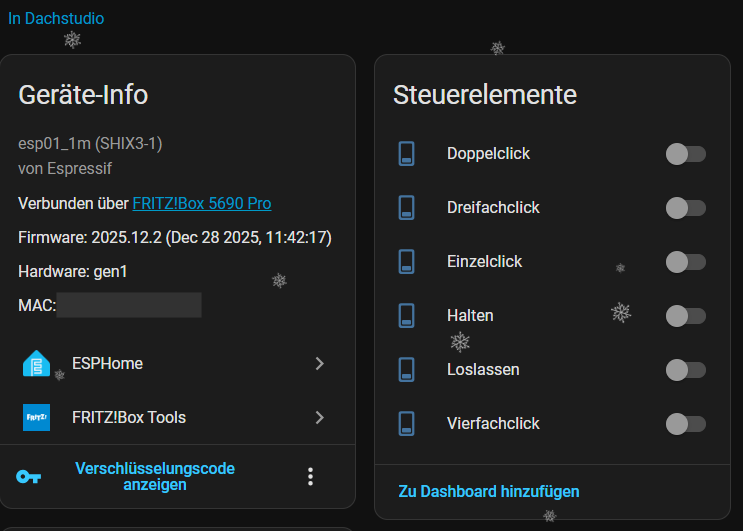Expand the ESPHome integration chevron

(x=319, y=364)
